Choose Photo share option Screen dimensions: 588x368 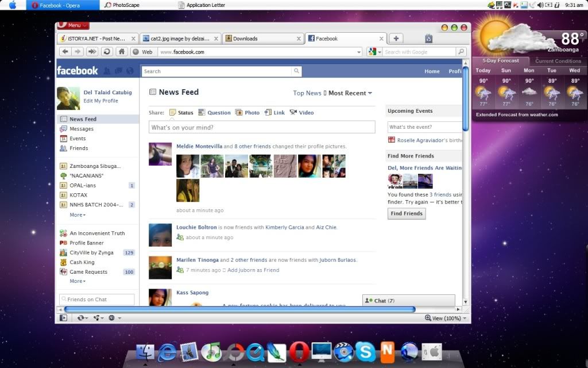click(x=247, y=112)
